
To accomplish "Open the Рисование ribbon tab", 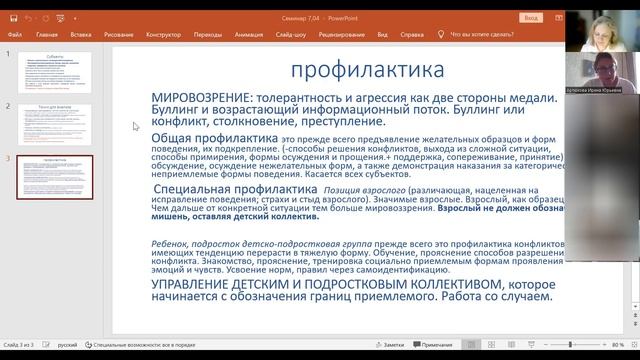I will pyautogui.click(x=118, y=35).
